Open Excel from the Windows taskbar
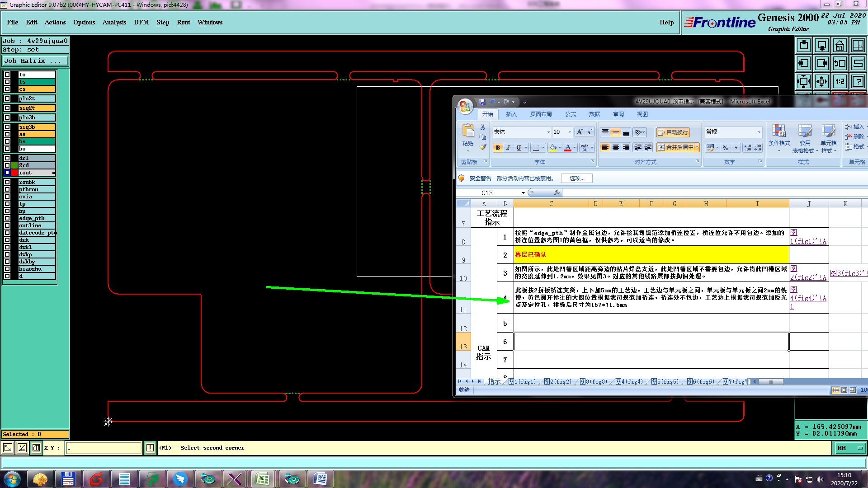 [x=262, y=479]
